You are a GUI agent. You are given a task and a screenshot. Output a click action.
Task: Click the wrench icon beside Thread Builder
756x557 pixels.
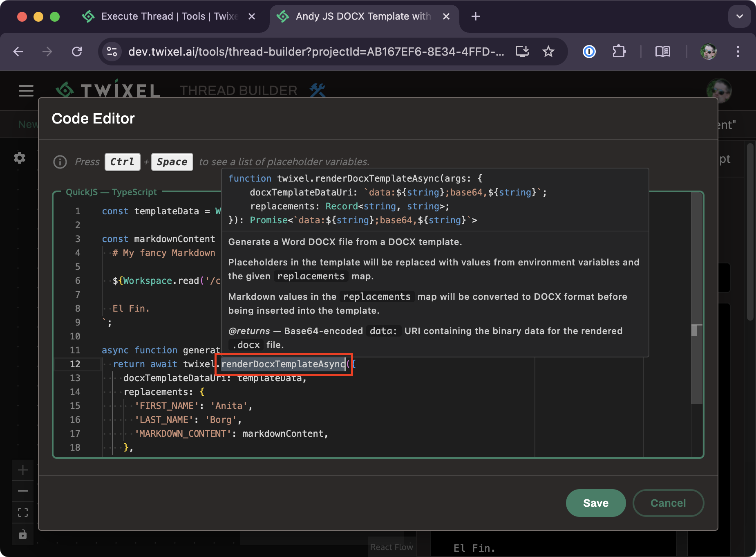[x=318, y=90]
